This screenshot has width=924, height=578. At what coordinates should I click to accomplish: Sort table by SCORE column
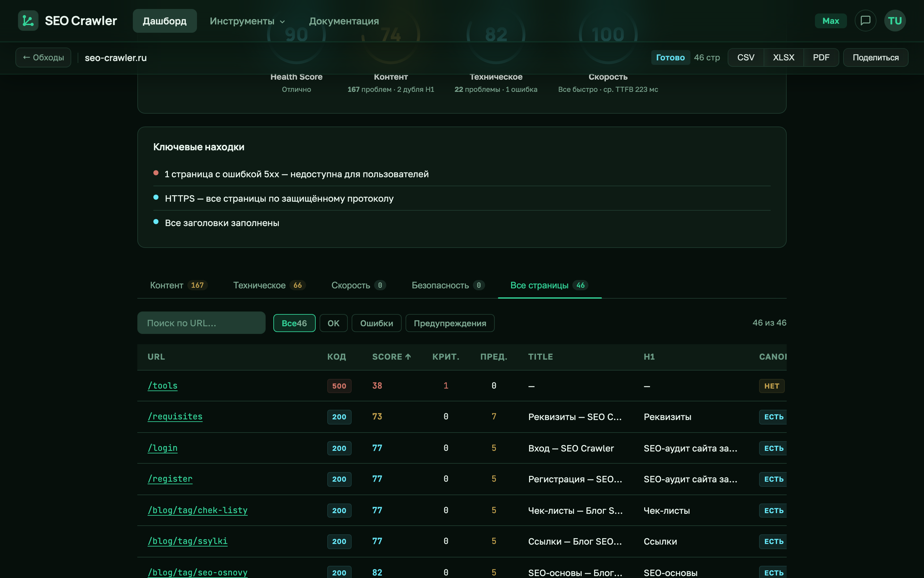tap(391, 357)
